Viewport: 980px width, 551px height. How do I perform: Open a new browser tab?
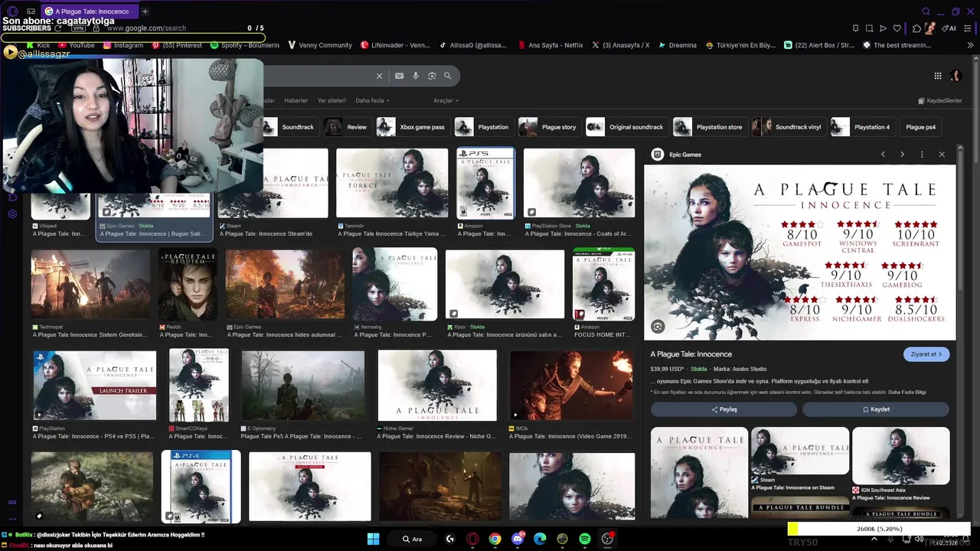point(145,11)
